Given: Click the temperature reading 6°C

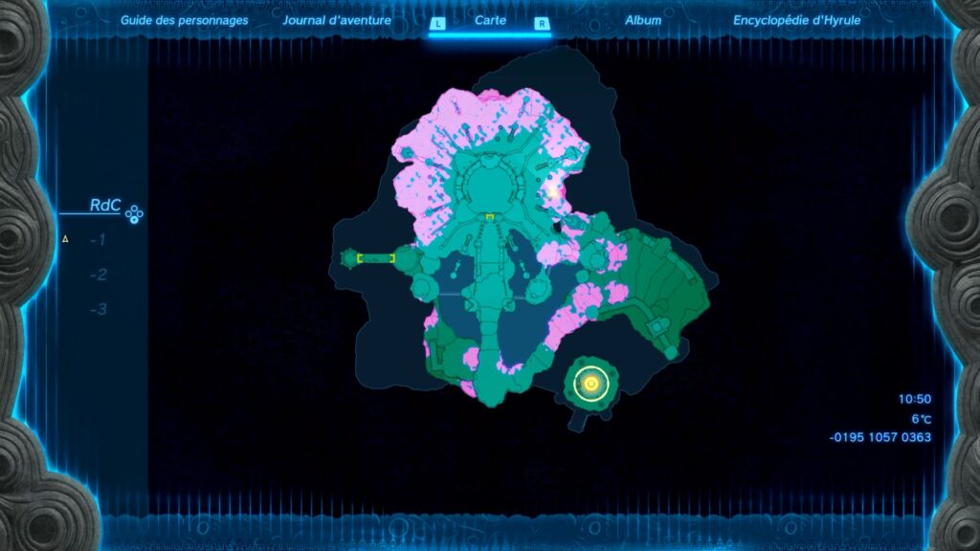Looking at the screenshot, I should point(921,419).
